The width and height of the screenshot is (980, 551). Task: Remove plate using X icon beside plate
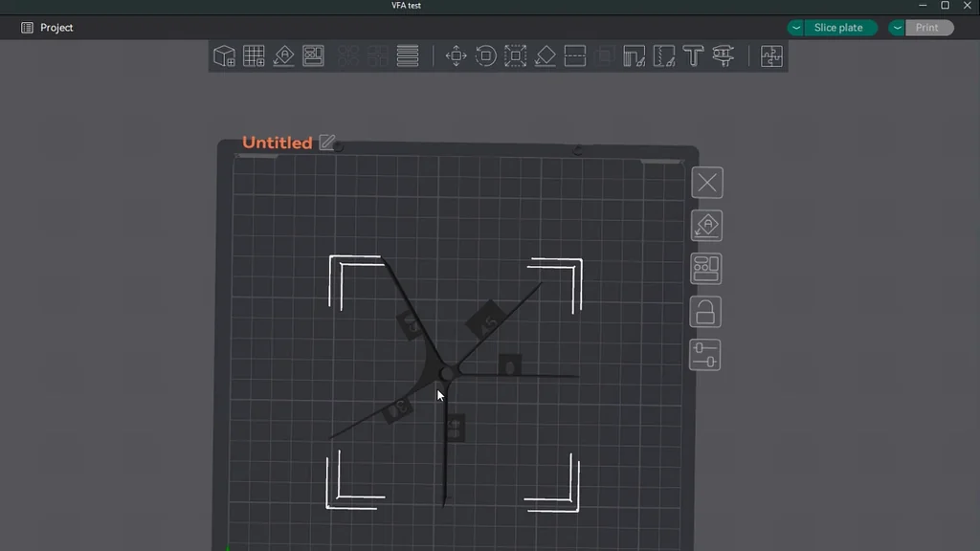click(707, 183)
